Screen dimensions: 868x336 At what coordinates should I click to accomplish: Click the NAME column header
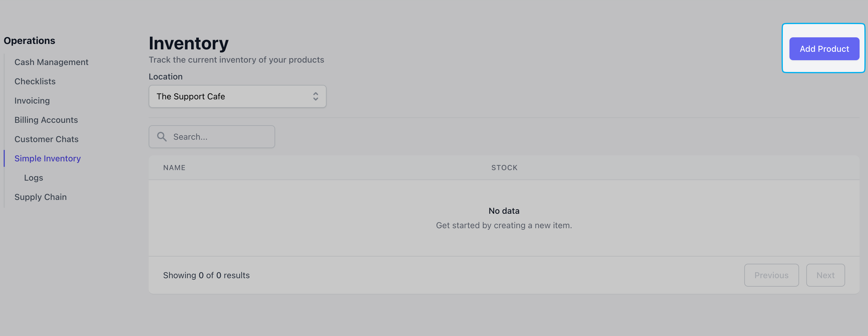pos(174,167)
